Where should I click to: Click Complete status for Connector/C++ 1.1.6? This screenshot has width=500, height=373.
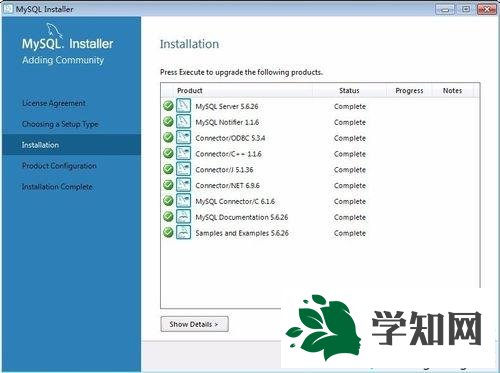(350, 154)
